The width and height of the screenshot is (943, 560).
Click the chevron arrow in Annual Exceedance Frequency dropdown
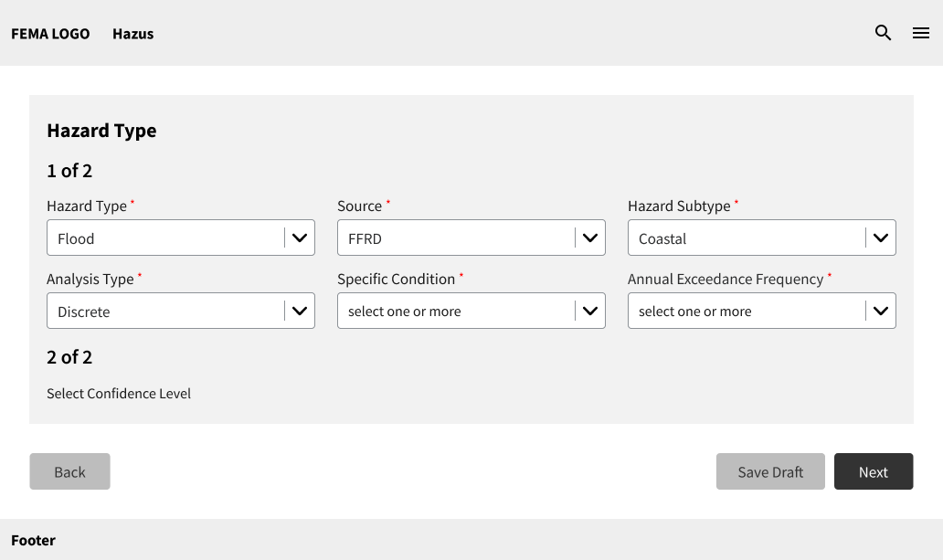(x=881, y=311)
